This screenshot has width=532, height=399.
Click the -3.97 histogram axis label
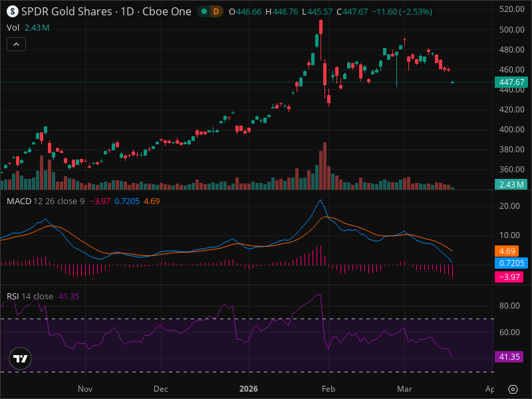[x=509, y=277]
